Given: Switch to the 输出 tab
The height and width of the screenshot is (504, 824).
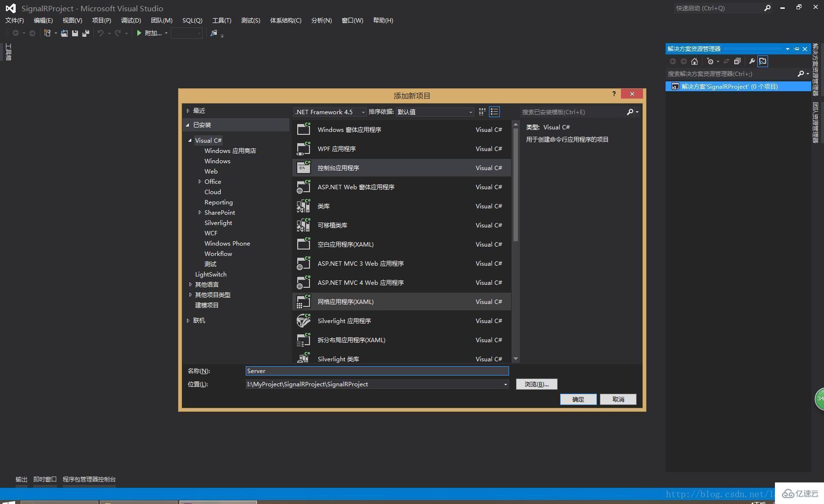Looking at the screenshot, I should [x=21, y=479].
